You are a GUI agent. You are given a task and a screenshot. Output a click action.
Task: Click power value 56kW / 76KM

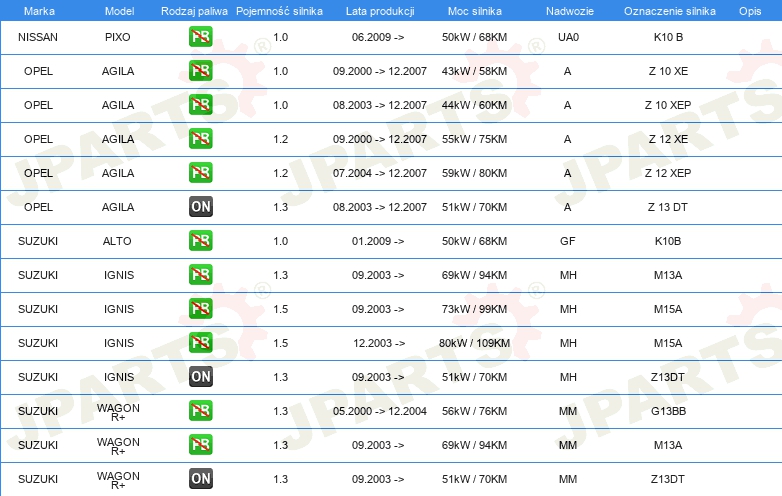[x=474, y=411]
